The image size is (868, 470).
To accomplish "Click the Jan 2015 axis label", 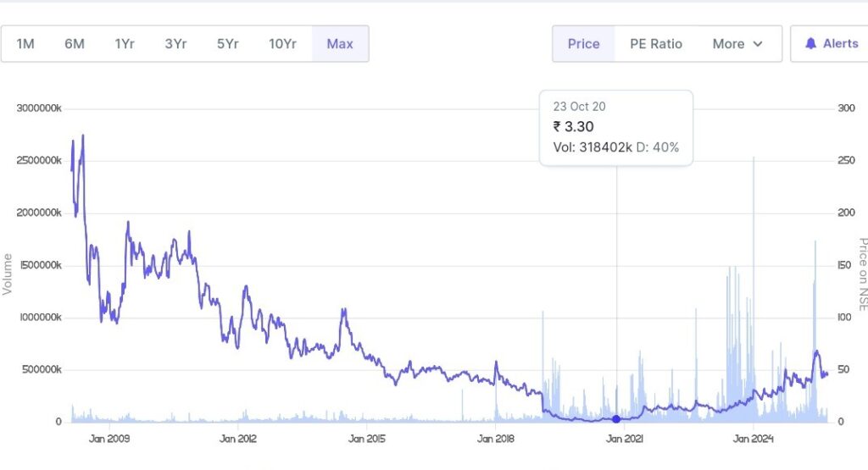I will (368, 439).
